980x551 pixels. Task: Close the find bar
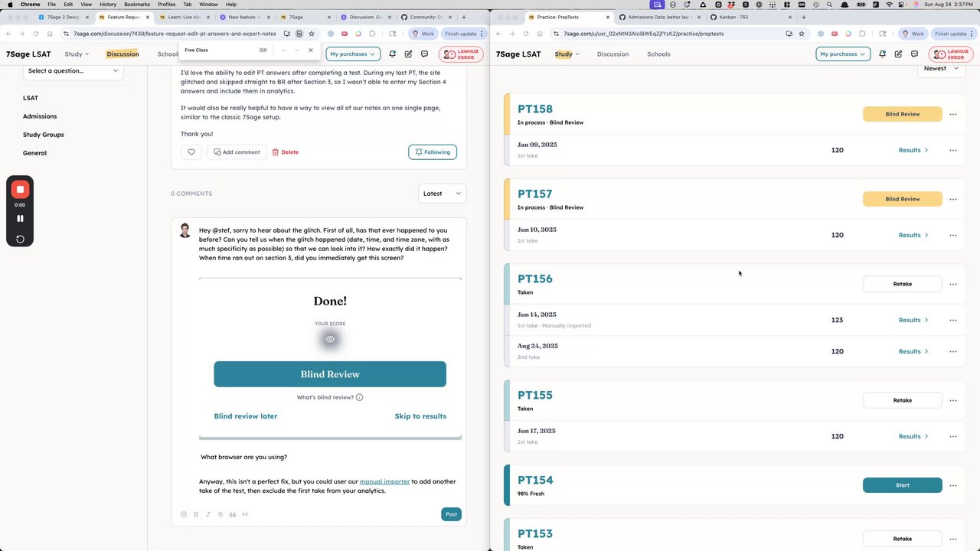311,50
